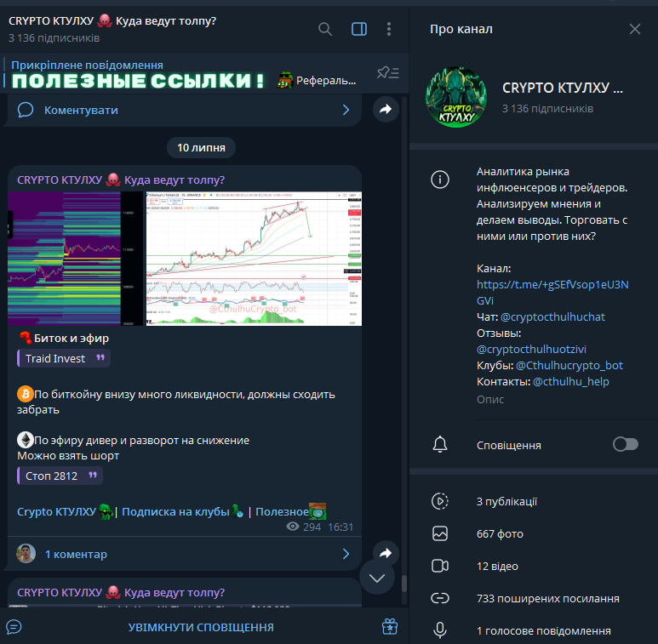Click the video camera icon beside 12 відео

pos(440,566)
